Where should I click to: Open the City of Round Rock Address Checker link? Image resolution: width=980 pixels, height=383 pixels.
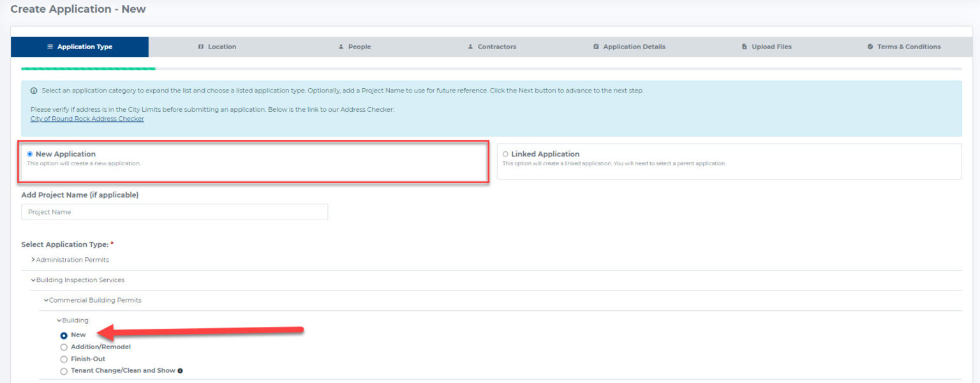tap(87, 119)
